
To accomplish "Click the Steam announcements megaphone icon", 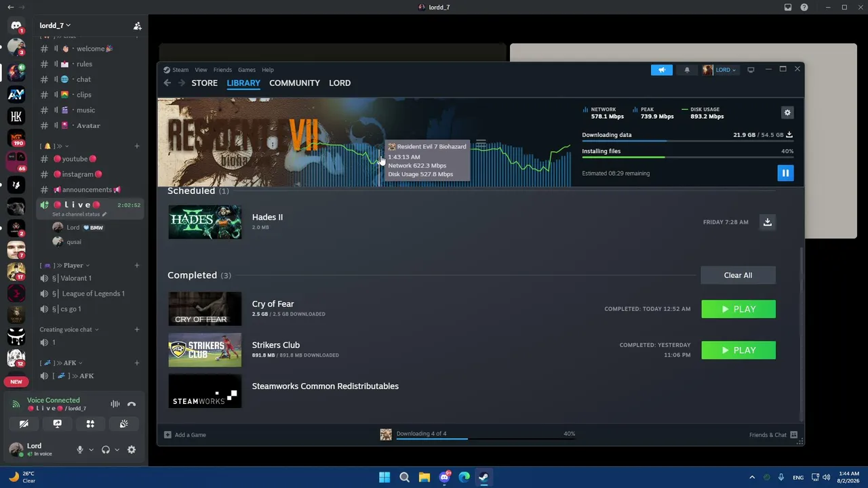I will (661, 69).
